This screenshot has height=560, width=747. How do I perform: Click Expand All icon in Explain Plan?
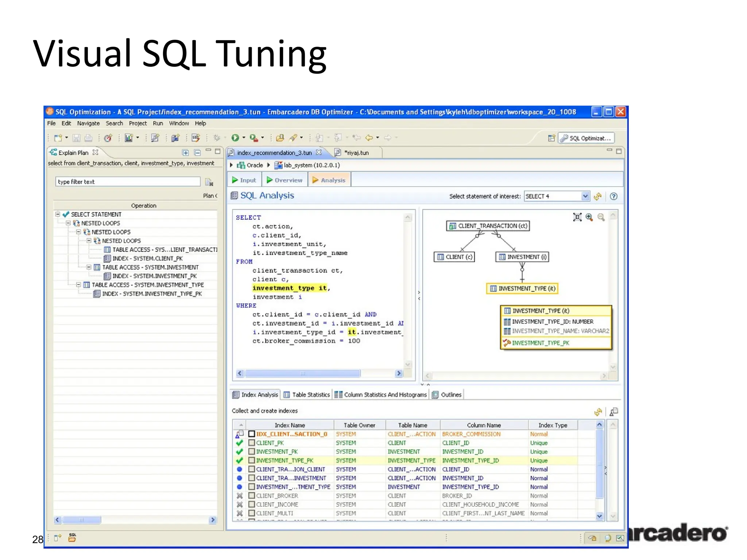[x=186, y=152]
